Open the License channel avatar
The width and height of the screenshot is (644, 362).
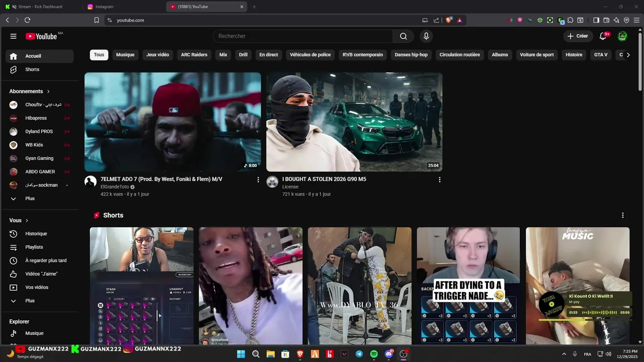tap(272, 182)
